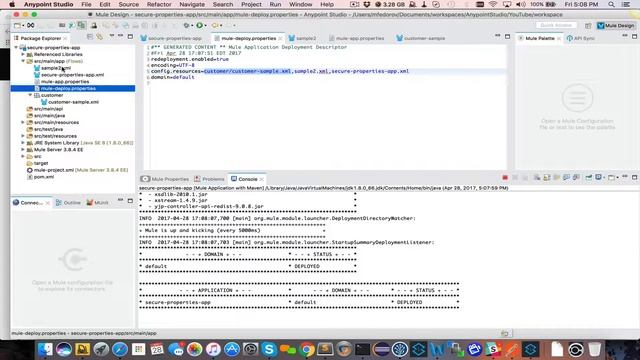This screenshot has height=360, width=640.
Task: Click the Pin Console icon
Action: coord(588,178)
